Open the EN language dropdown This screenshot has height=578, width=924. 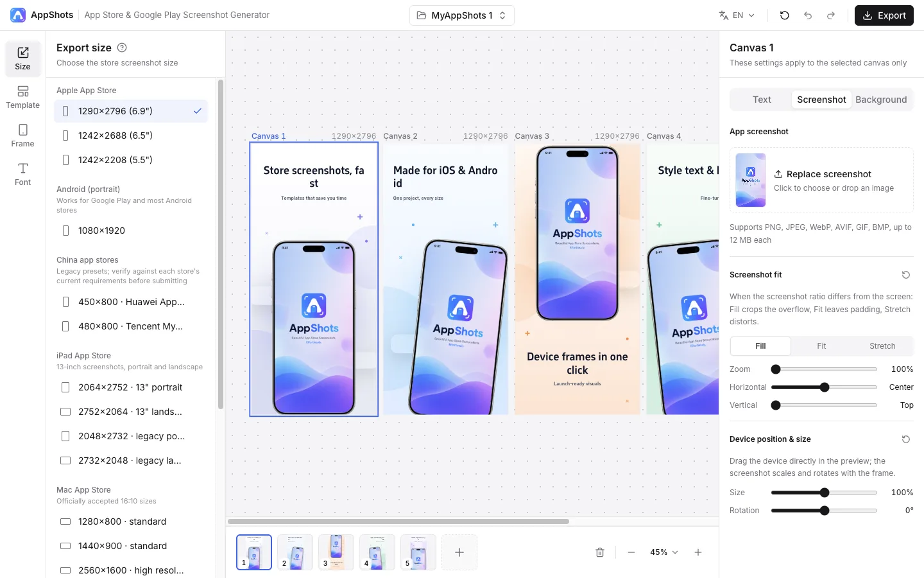737,15
